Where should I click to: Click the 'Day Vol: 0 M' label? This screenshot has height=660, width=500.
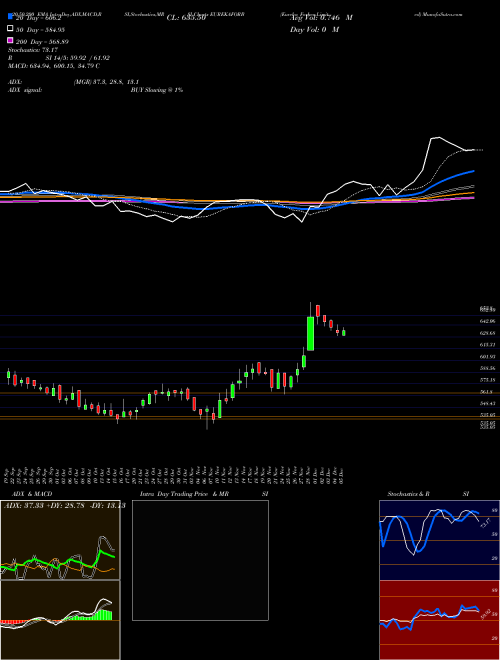(x=314, y=29)
